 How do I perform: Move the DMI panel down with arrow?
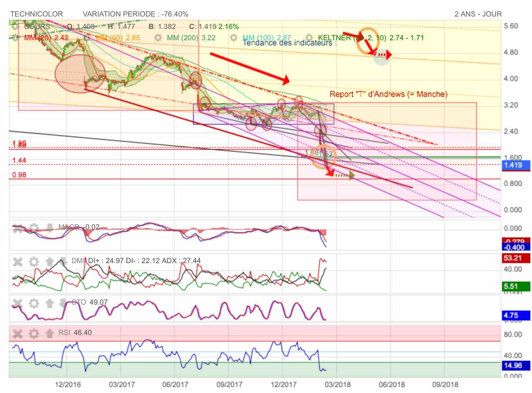pos(63,262)
